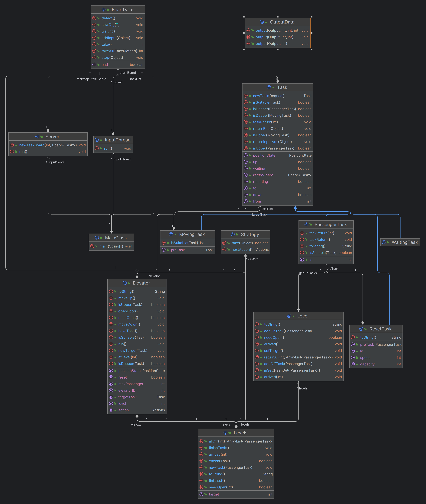Select the Server class title
The image size is (426, 504).
[52, 137]
